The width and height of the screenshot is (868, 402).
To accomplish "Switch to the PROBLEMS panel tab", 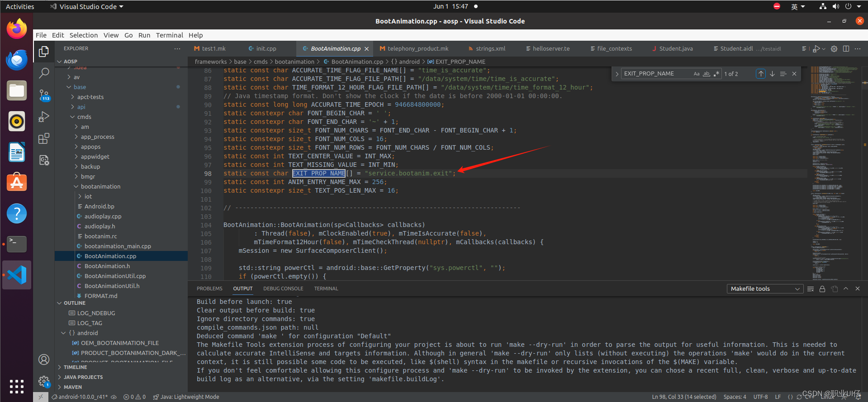I will (x=209, y=288).
